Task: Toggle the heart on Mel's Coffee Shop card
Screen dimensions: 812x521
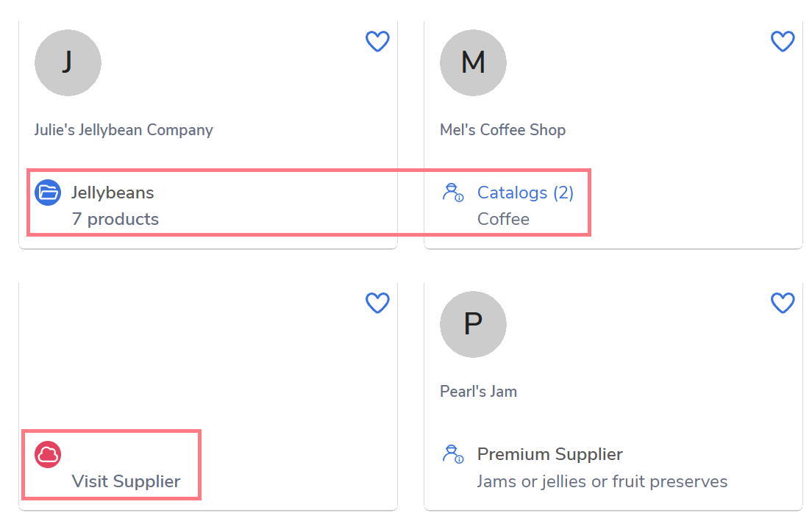Action: [x=783, y=41]
